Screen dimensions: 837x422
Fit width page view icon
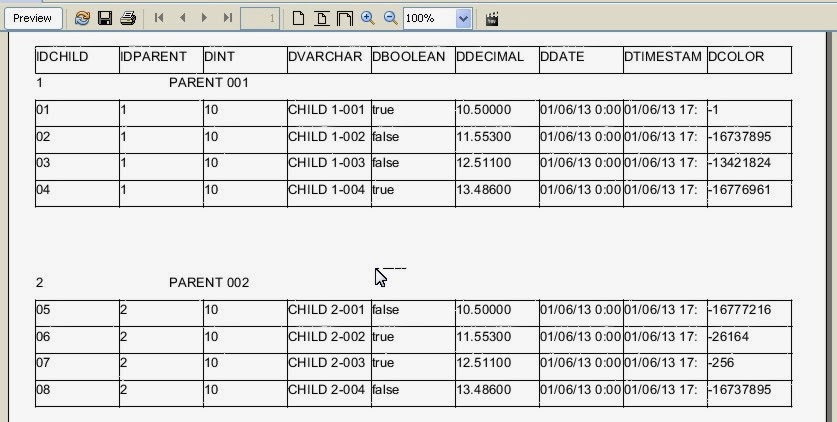(345, 18)
